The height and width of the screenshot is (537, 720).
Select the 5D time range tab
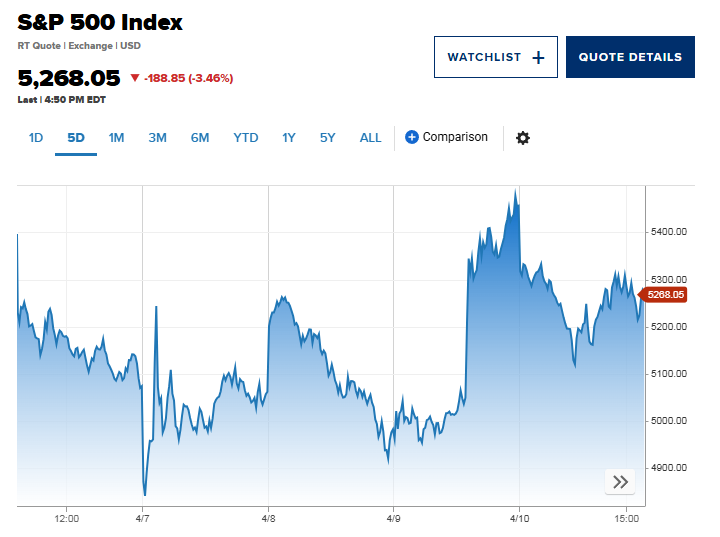tap(76, 138)
